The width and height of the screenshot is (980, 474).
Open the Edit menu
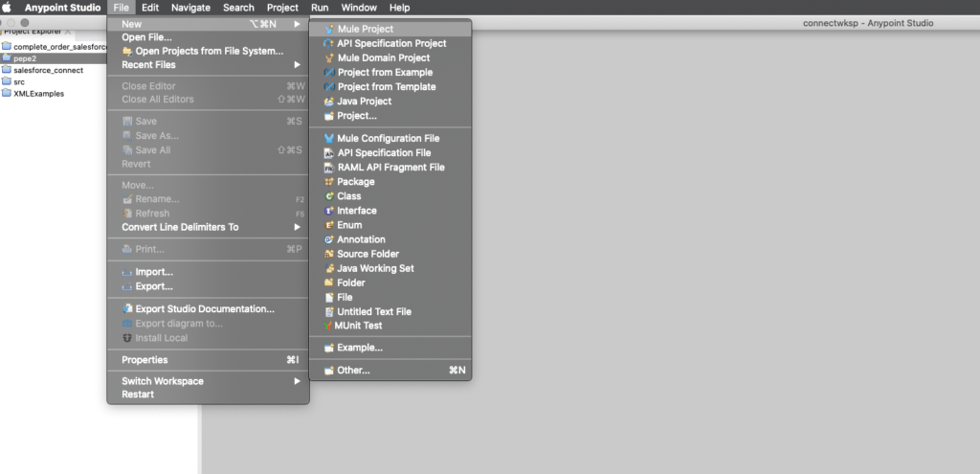point(150,8)
